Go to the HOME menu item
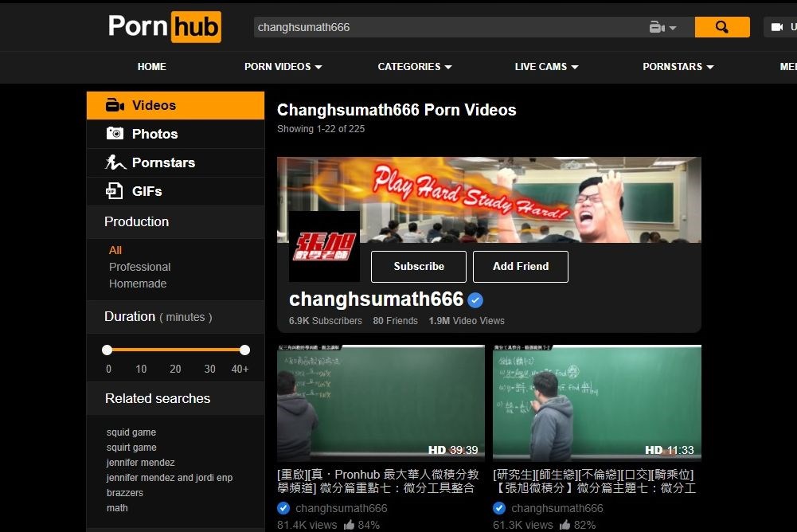797x532 pixels. tap(151, 67)
